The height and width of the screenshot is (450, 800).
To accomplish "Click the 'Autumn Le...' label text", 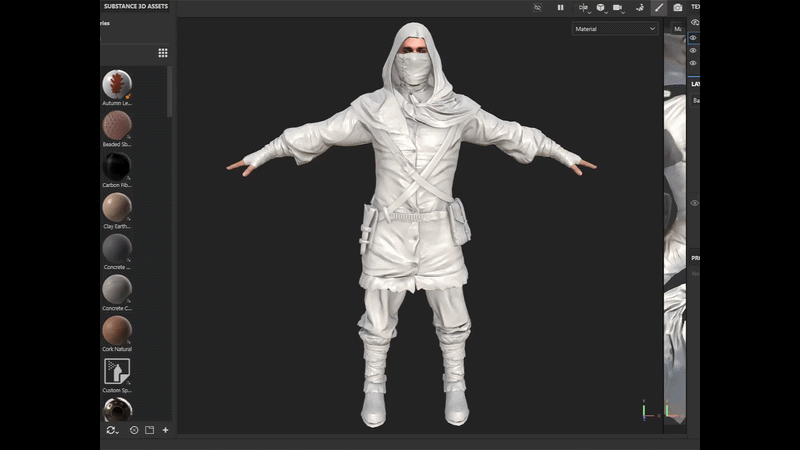I will click(117, 104).
